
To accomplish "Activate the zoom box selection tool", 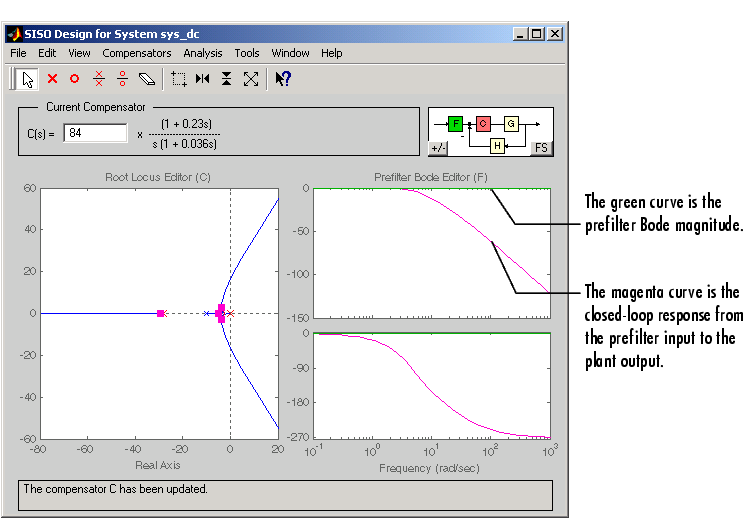I will coord(179,78).
